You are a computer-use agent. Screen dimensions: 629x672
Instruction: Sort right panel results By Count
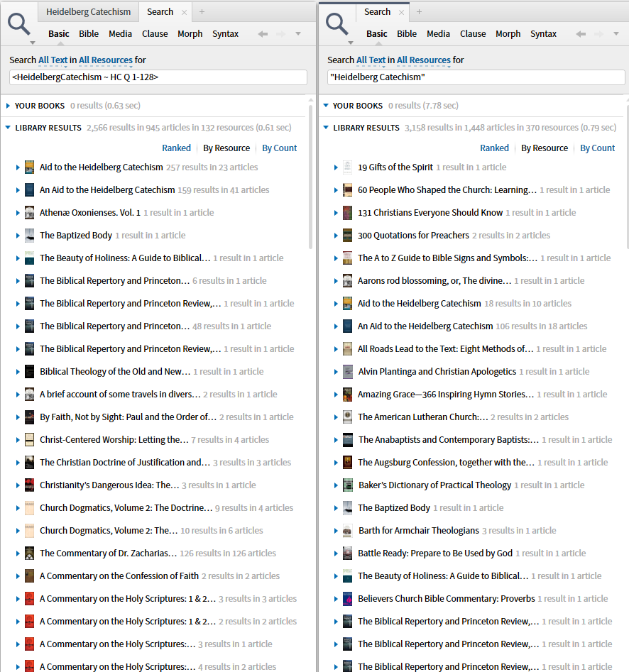click(x=598, y=148)
